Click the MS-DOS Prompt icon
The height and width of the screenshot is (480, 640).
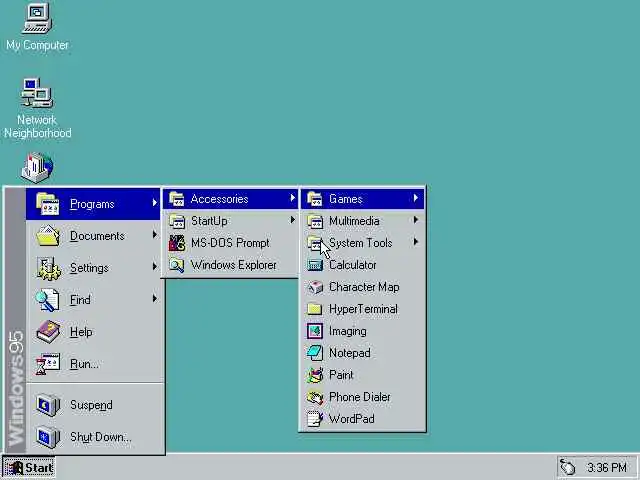177,243
